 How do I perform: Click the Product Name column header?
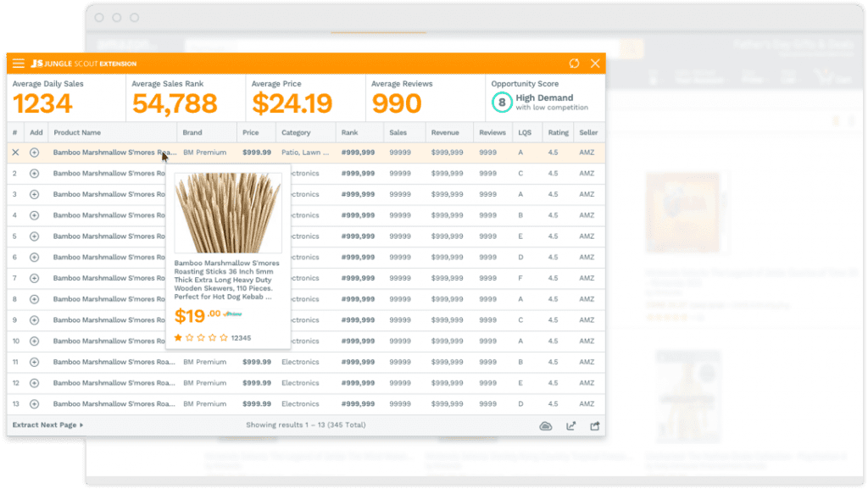[77, 133]
